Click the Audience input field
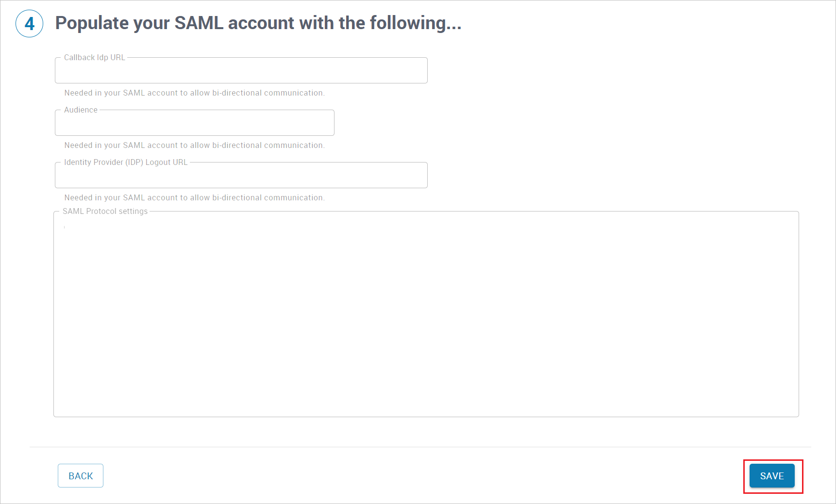836x504 pixels. tap(194, 123)
